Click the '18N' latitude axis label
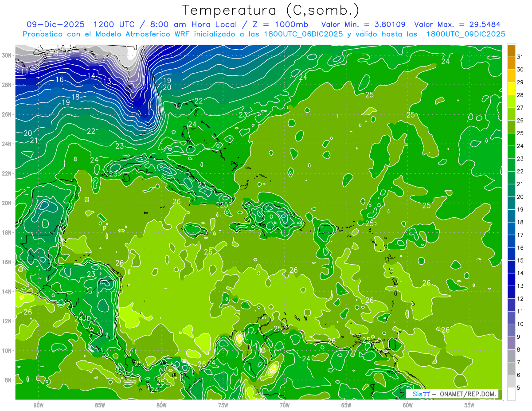 [7, 232]
